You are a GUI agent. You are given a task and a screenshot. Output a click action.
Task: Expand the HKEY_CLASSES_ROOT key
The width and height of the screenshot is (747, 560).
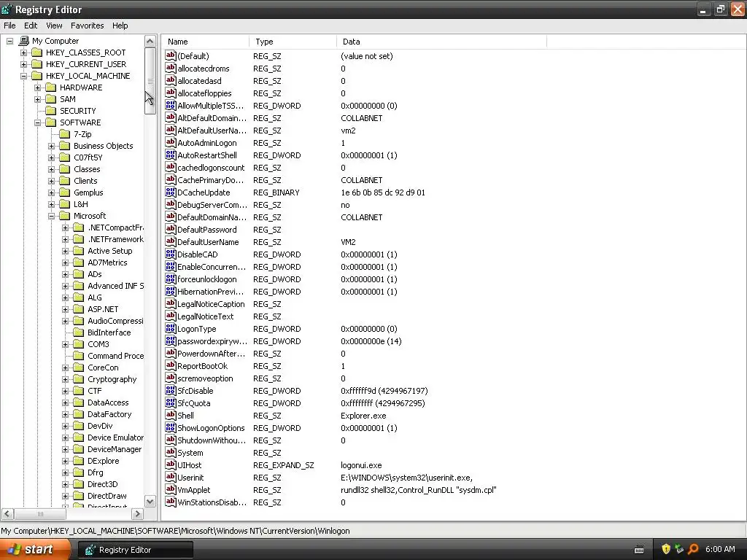tap(23, 52)
